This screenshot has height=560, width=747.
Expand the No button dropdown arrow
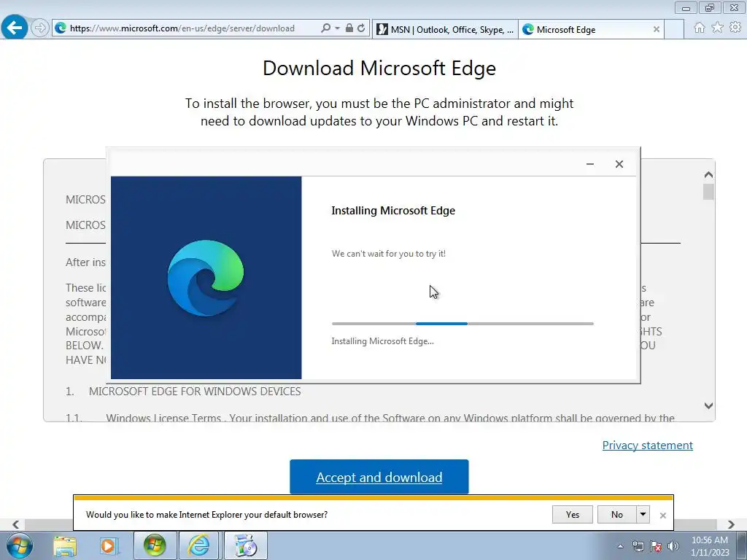643,514
